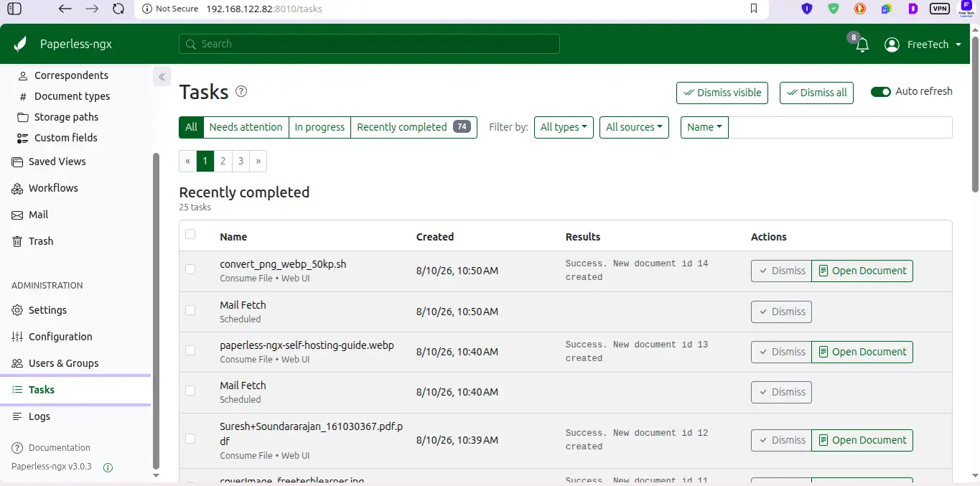Click the help question mark next to Tasks

[241, 91]
